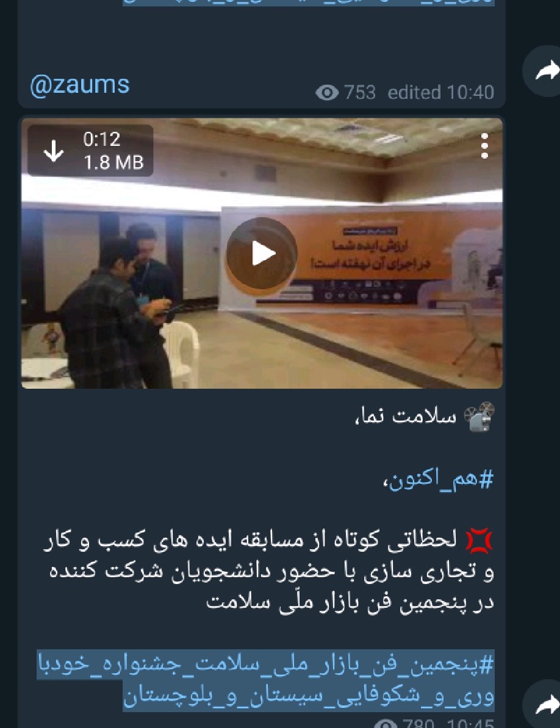Tap the edited 10:40 timestamp

[441, 92]
